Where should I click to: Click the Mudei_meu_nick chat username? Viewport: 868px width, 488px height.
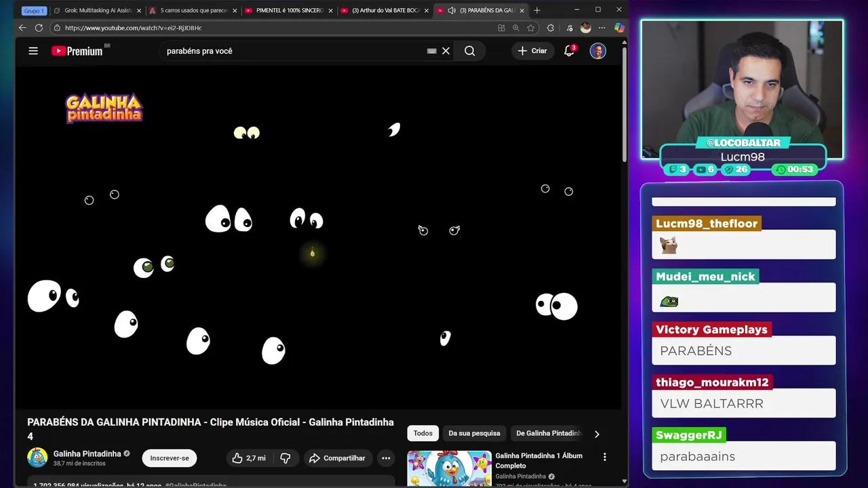click(705, 277)
